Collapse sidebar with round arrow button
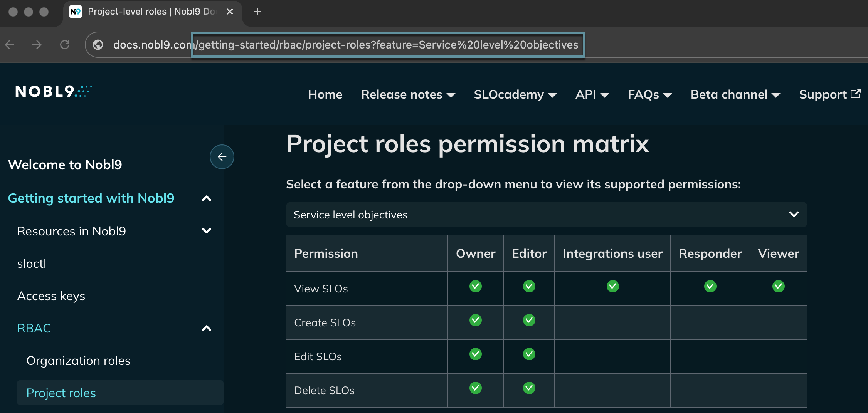The width and height of the screenshot is (868, 413). pos(222,157)
